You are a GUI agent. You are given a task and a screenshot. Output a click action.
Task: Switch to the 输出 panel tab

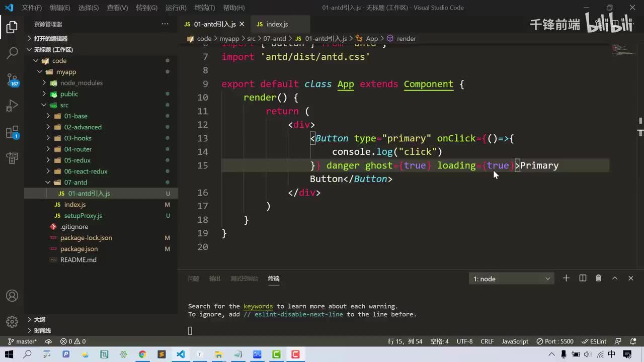point(215,279)
